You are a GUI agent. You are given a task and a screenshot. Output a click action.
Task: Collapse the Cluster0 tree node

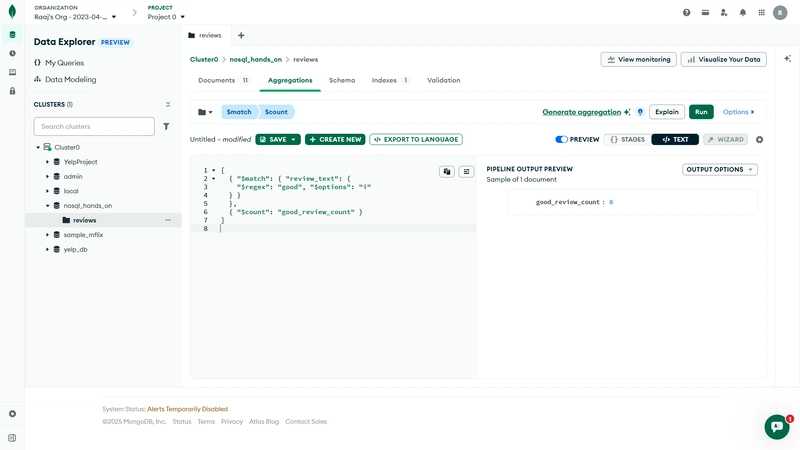(x=38, y=147)
